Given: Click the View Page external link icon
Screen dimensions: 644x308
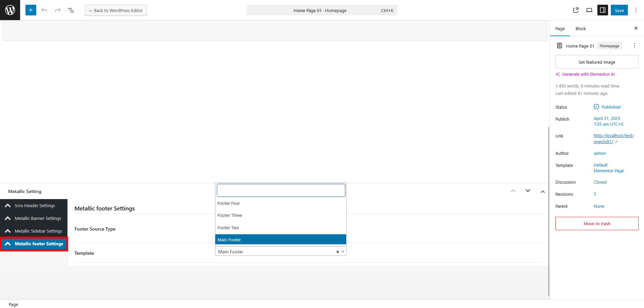Looking at the screenshot, I should tap(576, 10).
